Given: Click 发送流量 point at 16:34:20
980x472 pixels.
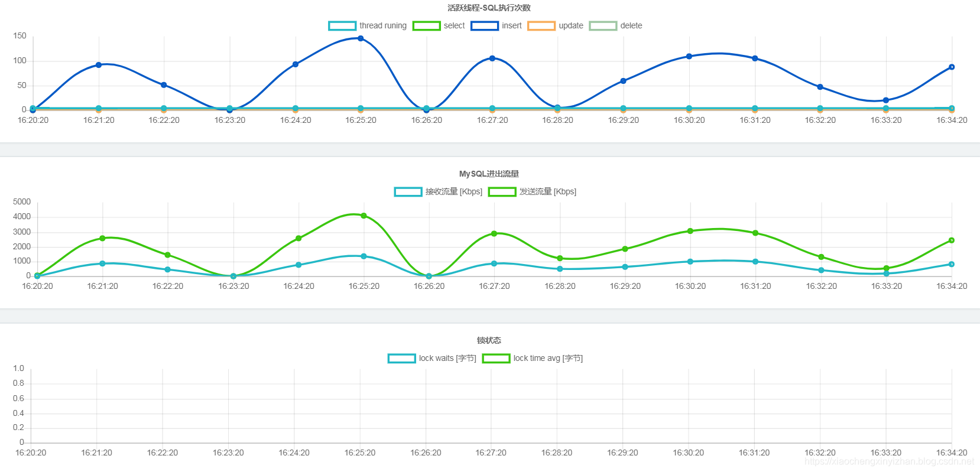Looking at the screenshot, I should click(x=952, y=240).
